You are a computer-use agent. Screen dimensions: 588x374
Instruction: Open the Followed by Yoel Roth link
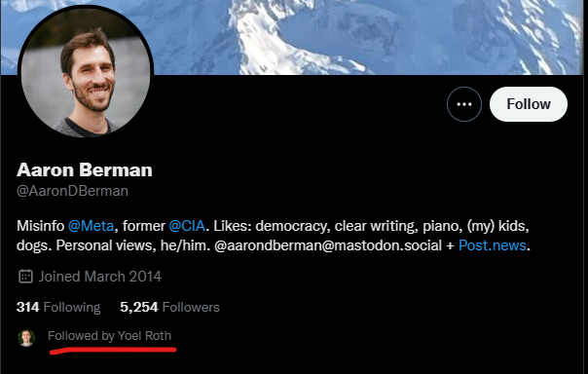[109, 336]
